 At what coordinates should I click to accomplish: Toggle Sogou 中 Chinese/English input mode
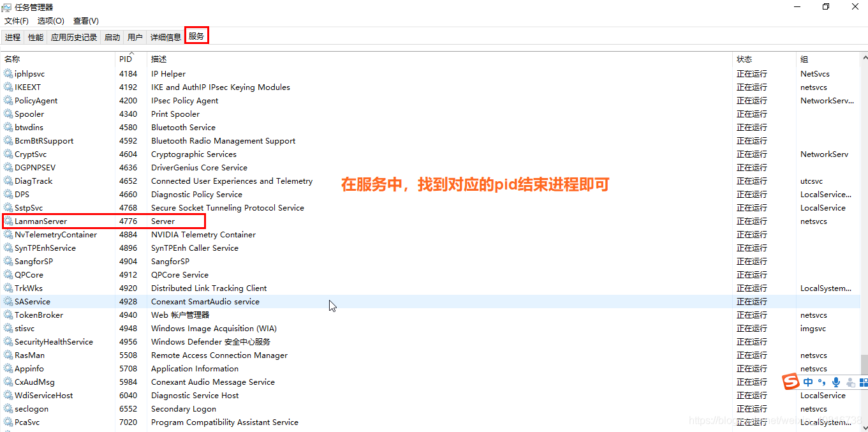pyautogui.click(x=808, y=382)
